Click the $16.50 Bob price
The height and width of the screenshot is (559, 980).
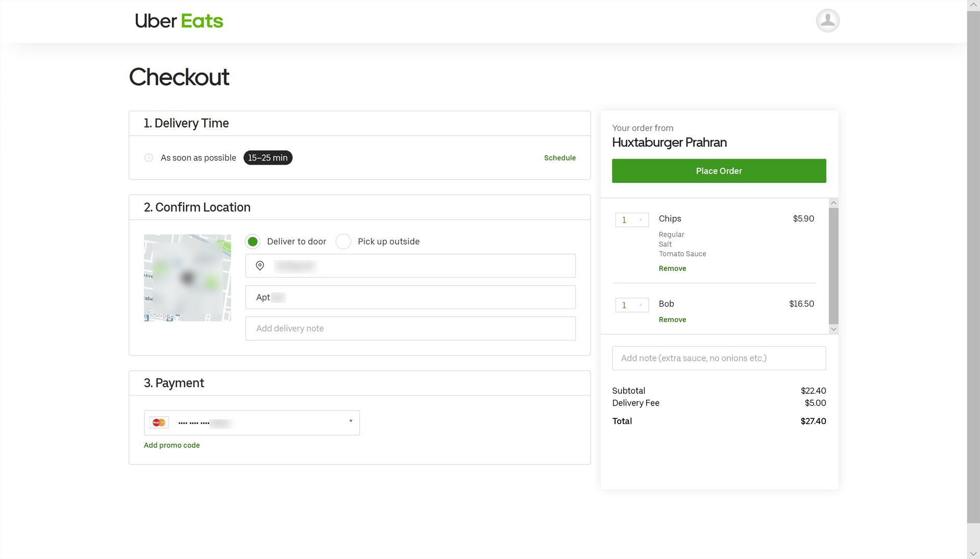pyautogui.click(x=801, y=303)
